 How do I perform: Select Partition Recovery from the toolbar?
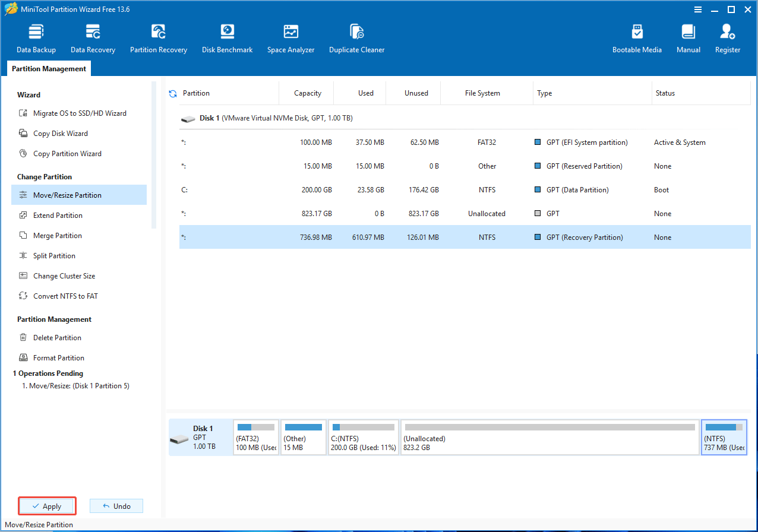pyautogui.click(x=158, y=37)
